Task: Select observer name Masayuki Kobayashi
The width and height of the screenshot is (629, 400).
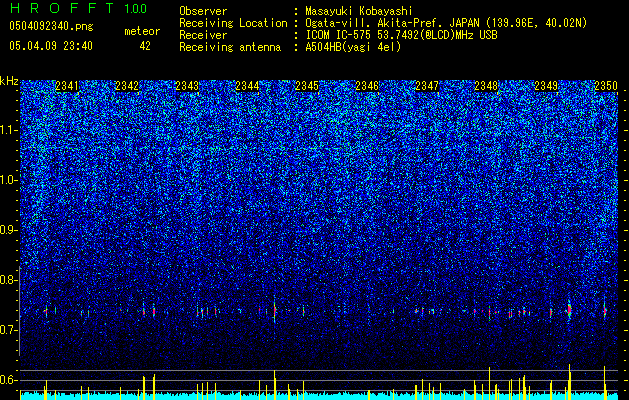Action: [359, 11]
